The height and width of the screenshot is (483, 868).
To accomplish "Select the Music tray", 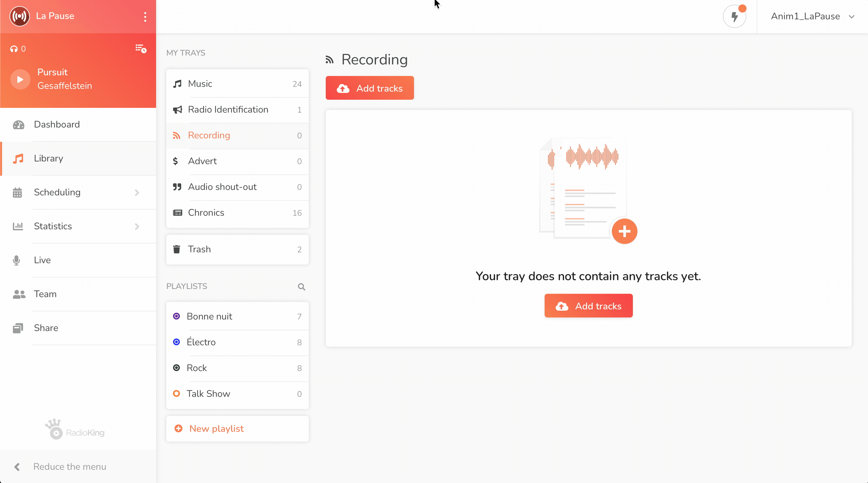I will (x=238, y=84).
